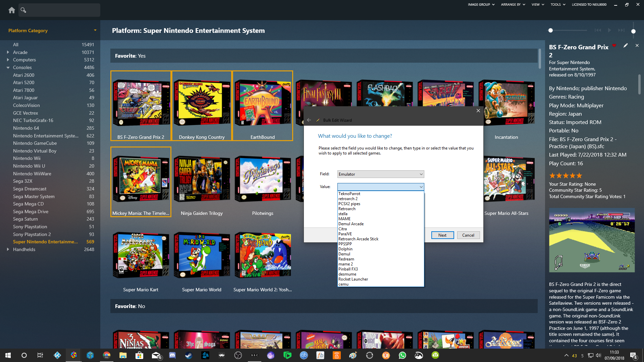Viewport: 644px width, 362px height.
Task: Close the Bulk Edit Wizard dialog
Action: click(478, 111)
